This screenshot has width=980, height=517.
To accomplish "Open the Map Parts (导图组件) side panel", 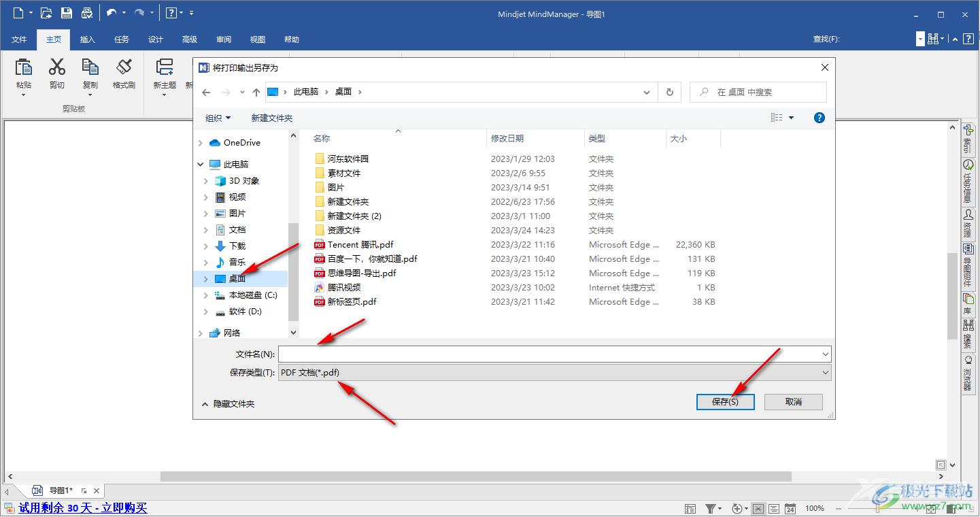I will [x=968, y=266].
